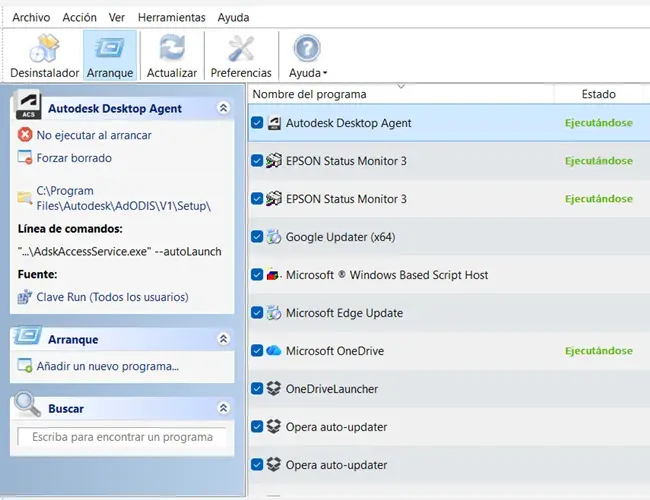Viewport: 650px width, 500px height.
Task: Open the Herramientas menu
Action: coord(172,17)
